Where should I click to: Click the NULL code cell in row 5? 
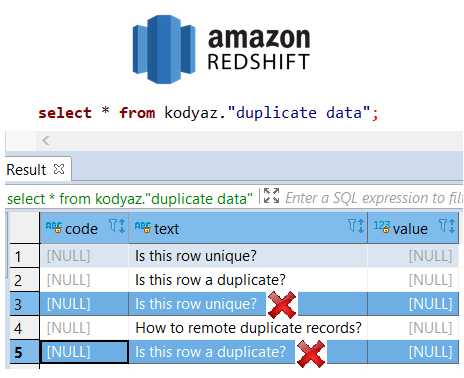click(x=84, y=352)
